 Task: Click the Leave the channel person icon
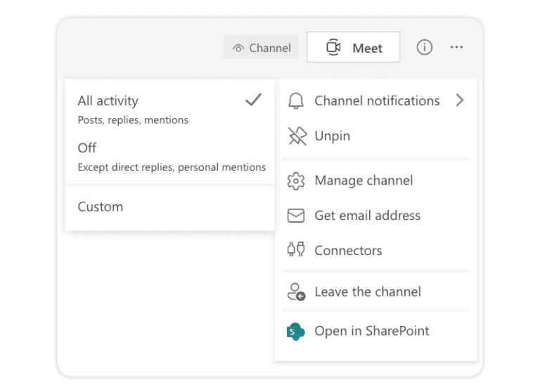[296, 292]
